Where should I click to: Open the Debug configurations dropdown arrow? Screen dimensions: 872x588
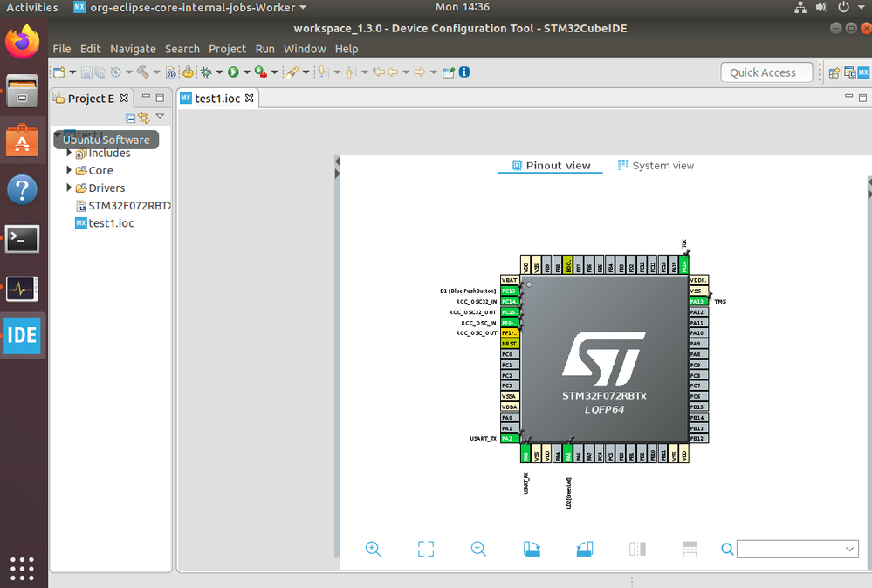coord(219,72)
